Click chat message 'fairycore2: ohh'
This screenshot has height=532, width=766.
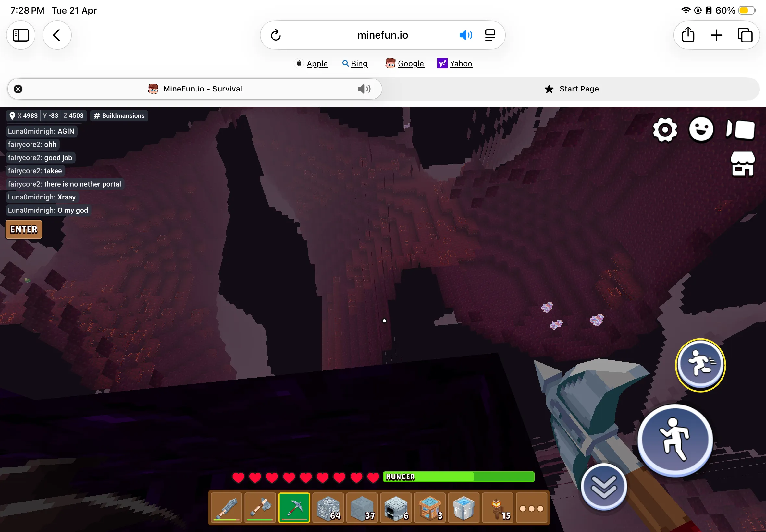pyautogui.click(x=32, y=144)
